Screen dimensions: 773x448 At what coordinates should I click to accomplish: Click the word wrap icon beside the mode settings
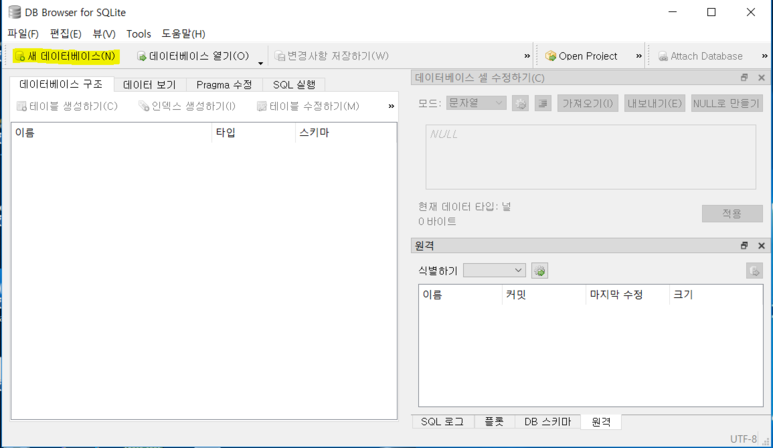pos(543,103)
